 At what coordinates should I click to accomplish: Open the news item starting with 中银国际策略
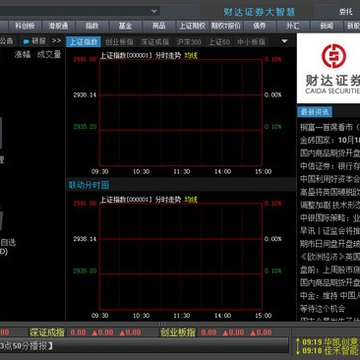point(330,218)
